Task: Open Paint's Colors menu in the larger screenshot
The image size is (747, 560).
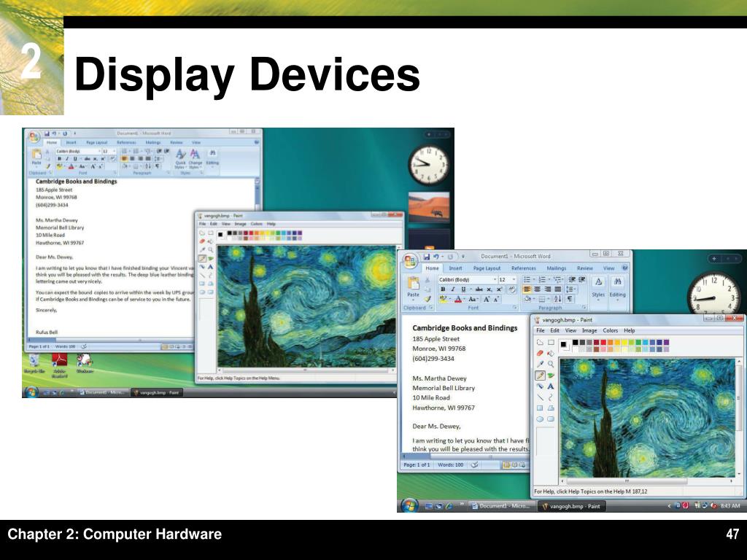Action: click(611, 330)
